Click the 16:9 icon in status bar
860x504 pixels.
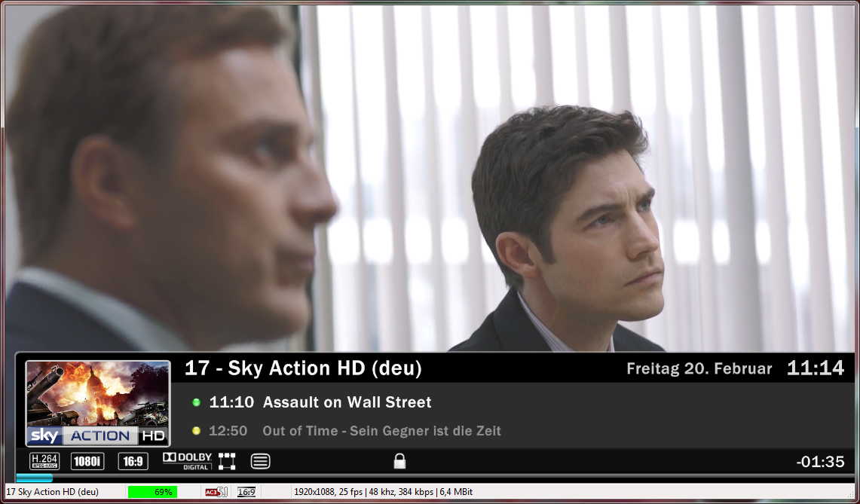point(246,492)
